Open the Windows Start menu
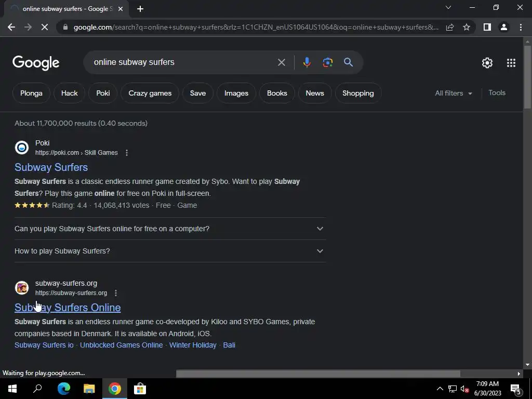 [x=12, y=389]
